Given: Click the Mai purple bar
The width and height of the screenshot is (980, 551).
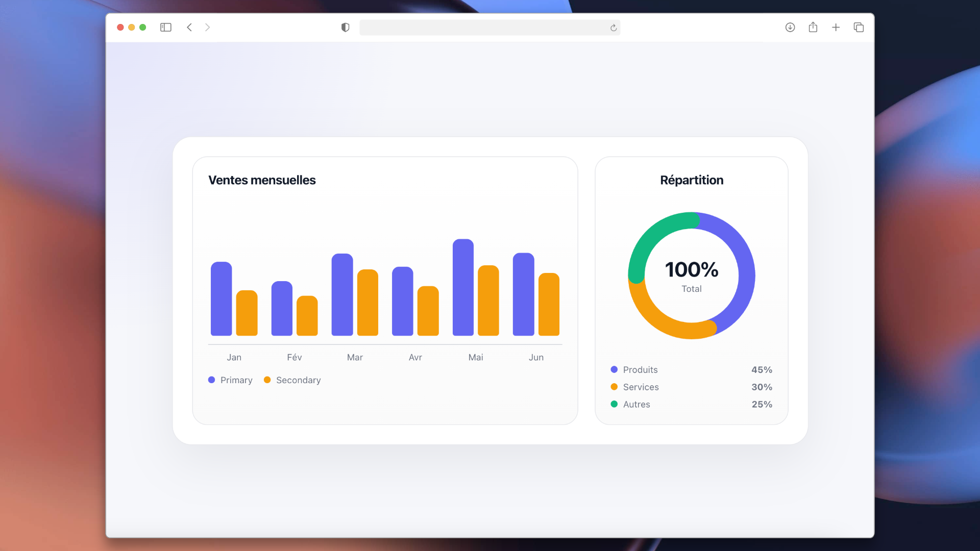Looking at the screenshot, I should click(x=463, y=287).
